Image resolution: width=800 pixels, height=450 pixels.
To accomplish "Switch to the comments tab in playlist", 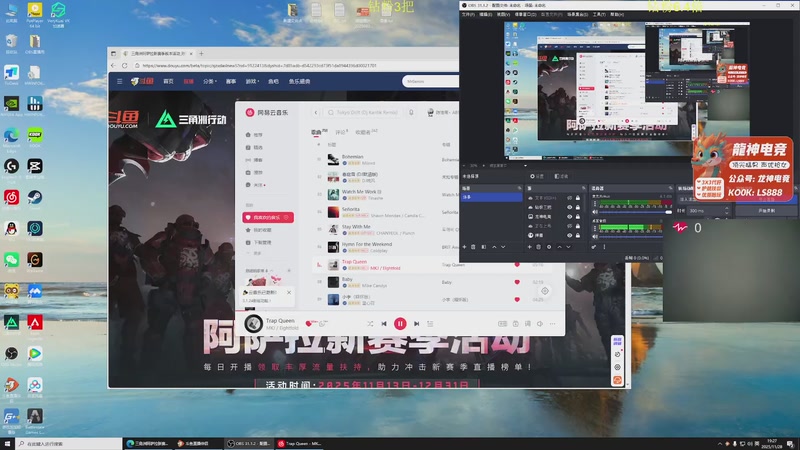I will coord(341,132).
